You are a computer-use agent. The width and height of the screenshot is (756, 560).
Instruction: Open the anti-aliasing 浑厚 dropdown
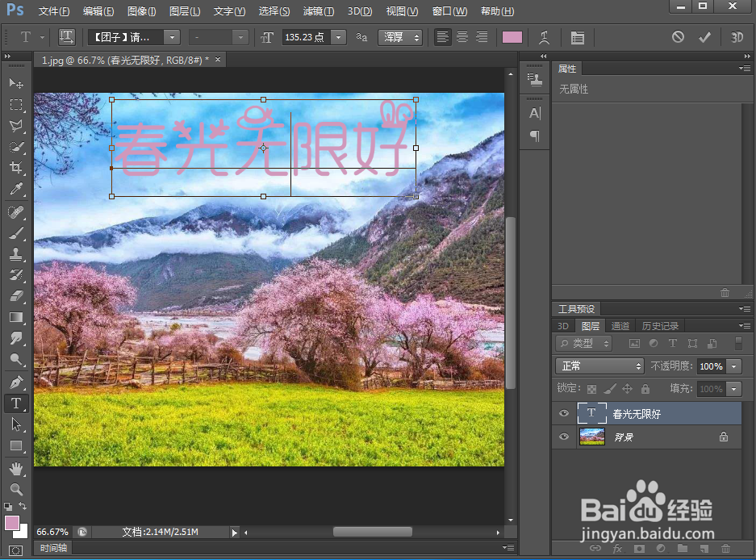tap(400, 37)
